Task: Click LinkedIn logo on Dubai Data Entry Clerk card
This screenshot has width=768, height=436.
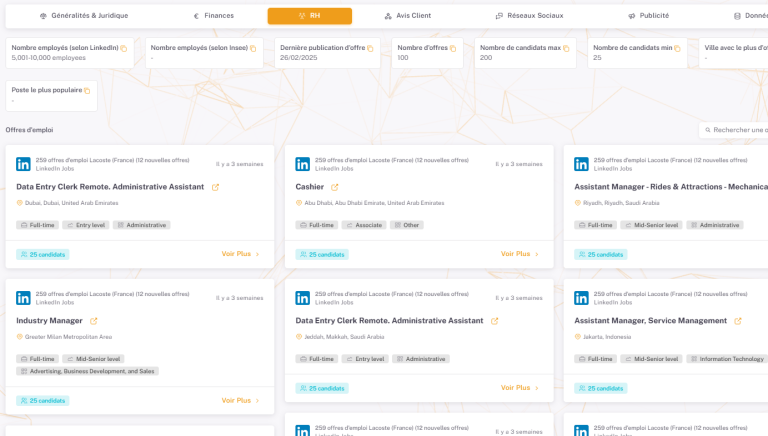Action: pyautogui.click(x=23, y=164)
